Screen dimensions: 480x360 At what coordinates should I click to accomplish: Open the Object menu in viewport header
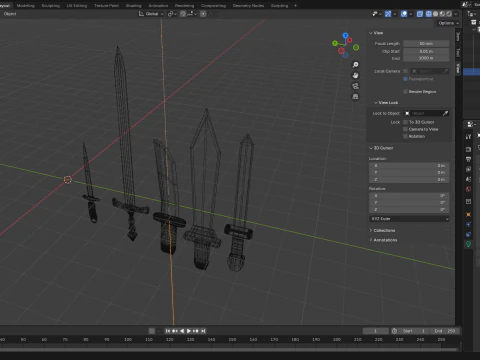tap(10, 14)
